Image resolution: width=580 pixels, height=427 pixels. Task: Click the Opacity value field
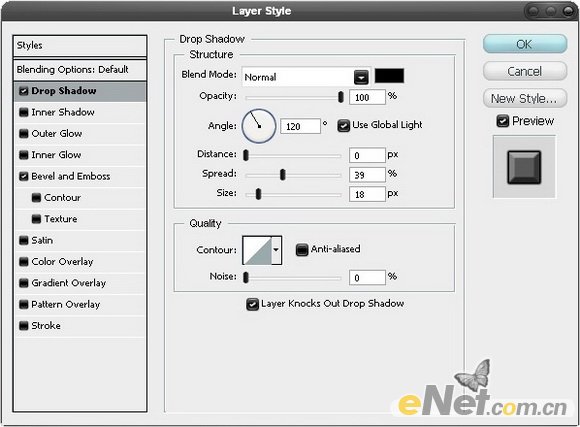pyautogui.click(x=367, y=97)
